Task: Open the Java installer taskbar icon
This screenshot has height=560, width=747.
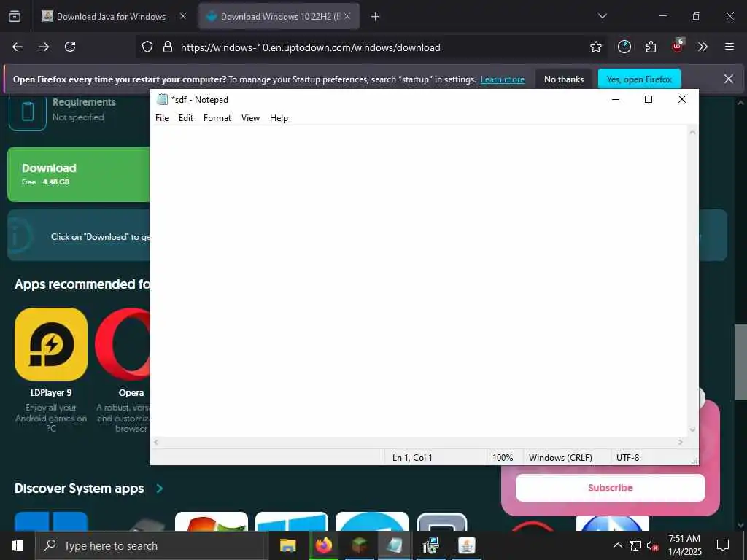Action: click(466, 545)
